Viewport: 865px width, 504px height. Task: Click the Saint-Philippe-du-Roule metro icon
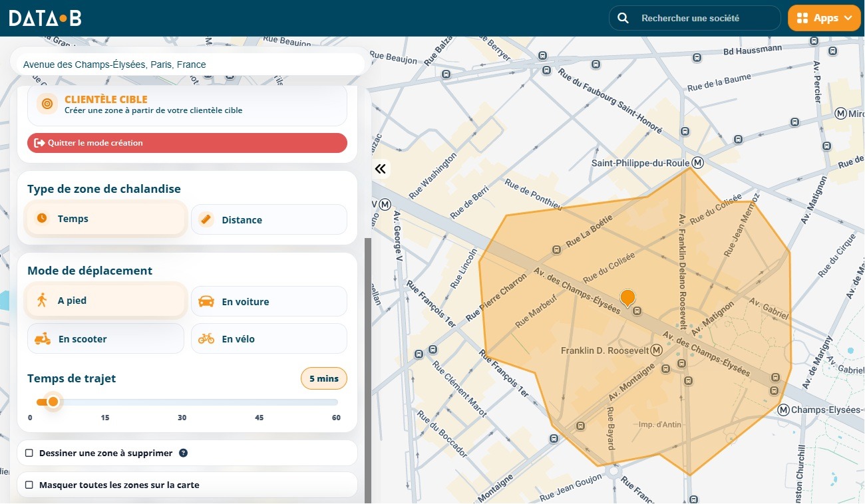coord(697,162)
